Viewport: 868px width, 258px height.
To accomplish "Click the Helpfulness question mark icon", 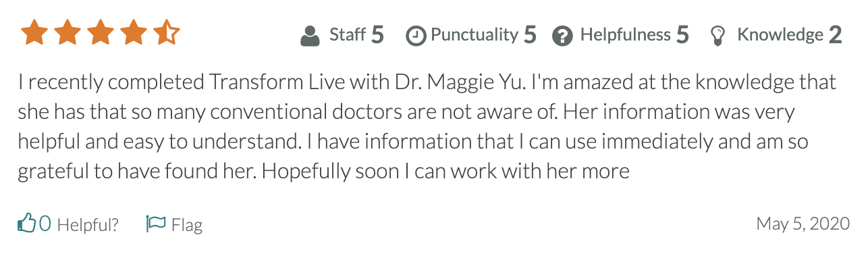I will click(x=562, y=36).
